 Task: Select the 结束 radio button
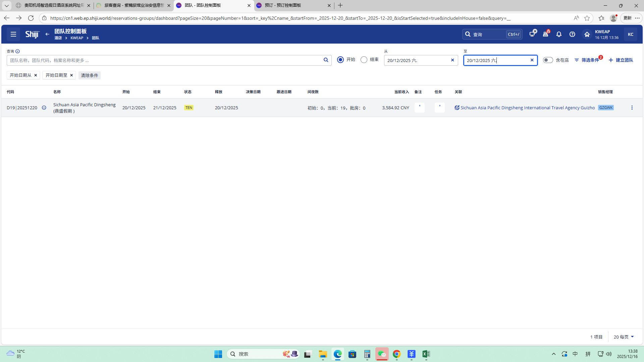pos(364,60)
